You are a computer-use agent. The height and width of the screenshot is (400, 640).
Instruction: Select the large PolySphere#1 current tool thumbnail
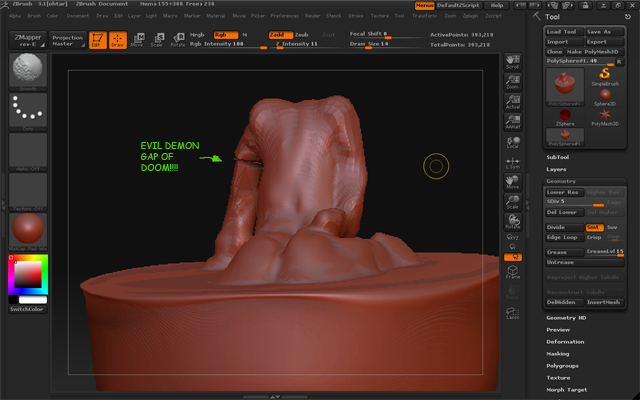pyautogui.click(x=565, y=87)
